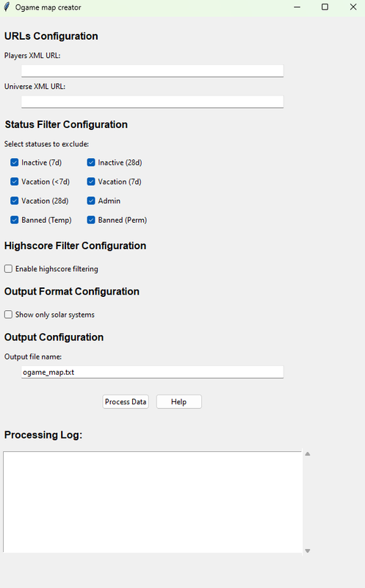Check Show only solar systems
Image resolution: width=365 pixels, height=588 pixels.
(x=8, y=315)
